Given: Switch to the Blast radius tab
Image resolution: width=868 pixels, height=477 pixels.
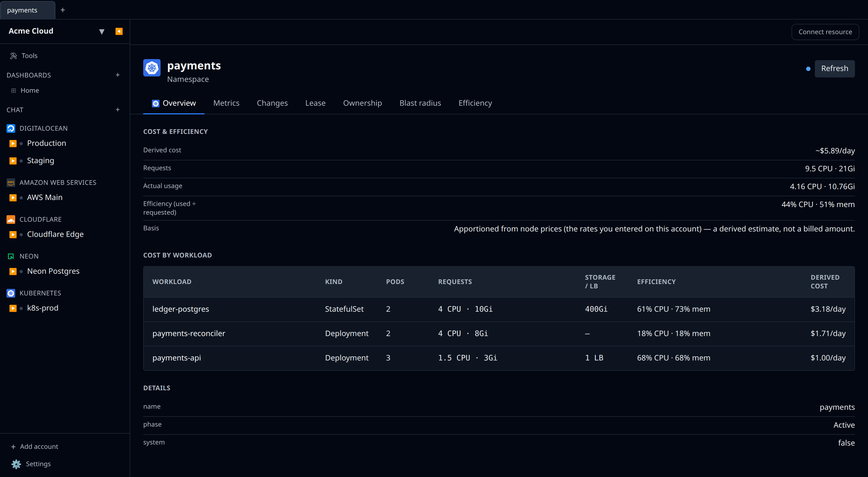Looking at the screenshot, I should tap(420, 103).
